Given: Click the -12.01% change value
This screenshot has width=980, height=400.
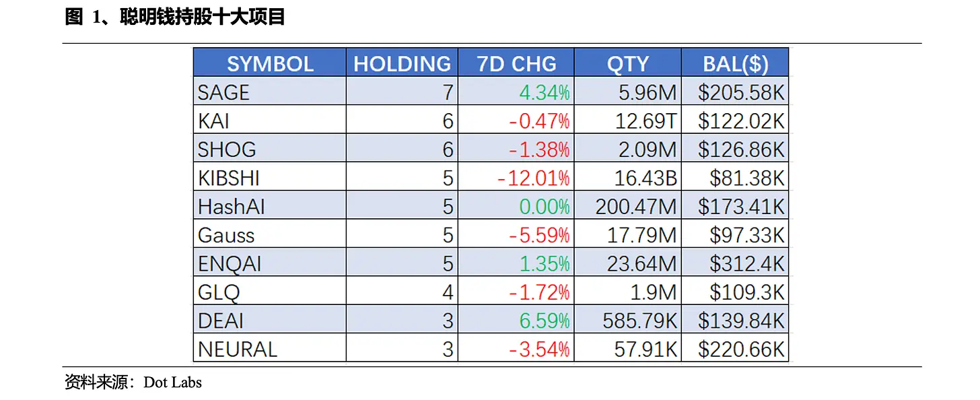Looking at the screenshot, I should click(534, 178).
